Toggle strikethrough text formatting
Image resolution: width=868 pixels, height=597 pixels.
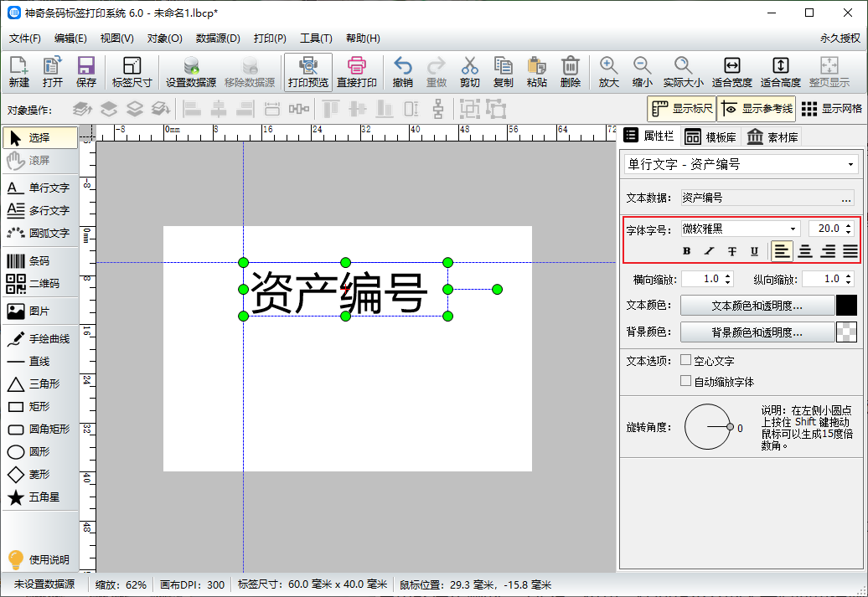731,251
